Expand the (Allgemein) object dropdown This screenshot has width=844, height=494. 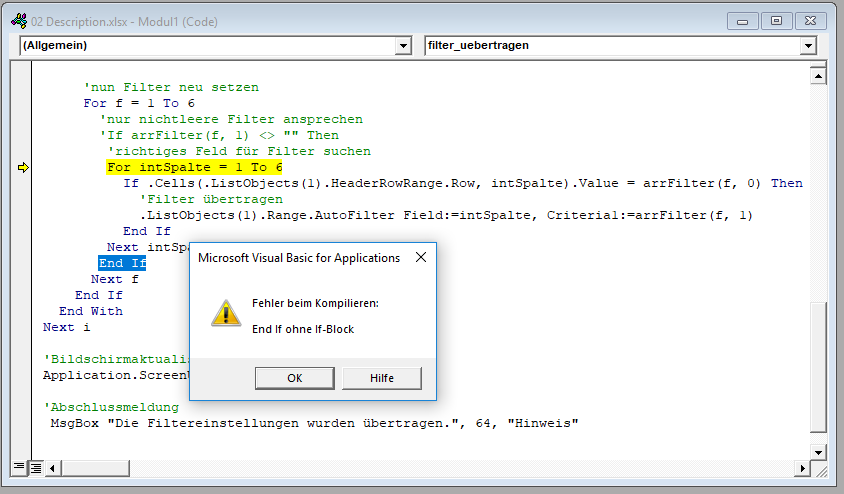pos(403,46)
